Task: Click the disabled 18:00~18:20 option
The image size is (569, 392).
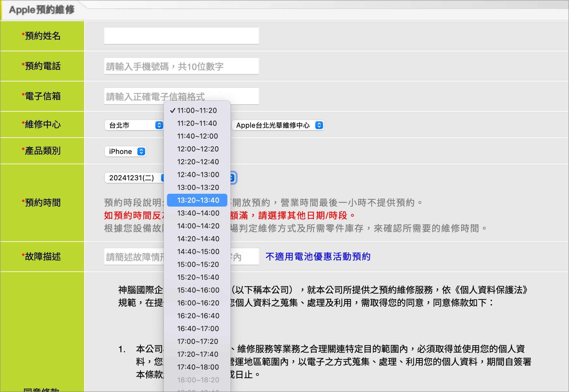Action: click(197, 380)
